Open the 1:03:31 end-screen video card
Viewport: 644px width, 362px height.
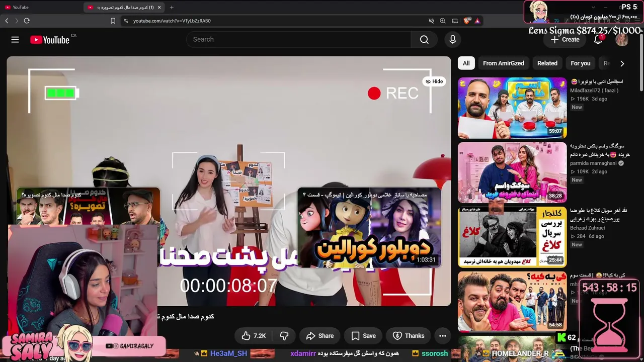pyautogui.click(x=369, y=228)
